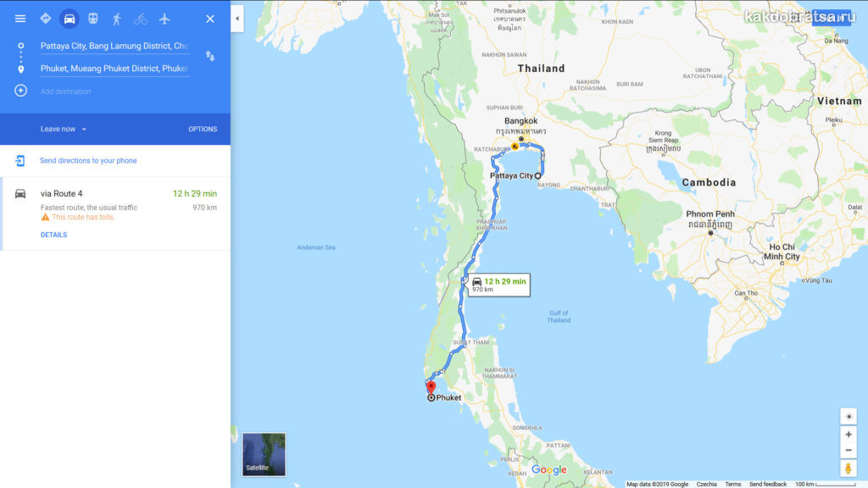Edit the Pattaya City starting point field
The height and width of the screenshot is (488, 868).
pos(114,46)
